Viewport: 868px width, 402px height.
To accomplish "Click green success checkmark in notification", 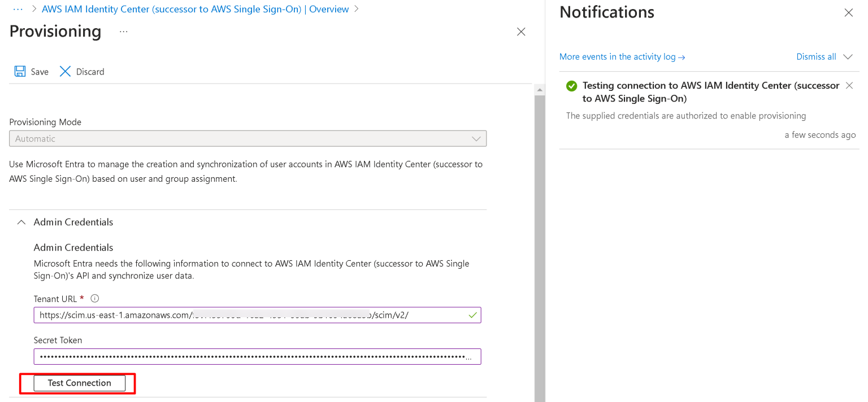I will tap(571, 86).
